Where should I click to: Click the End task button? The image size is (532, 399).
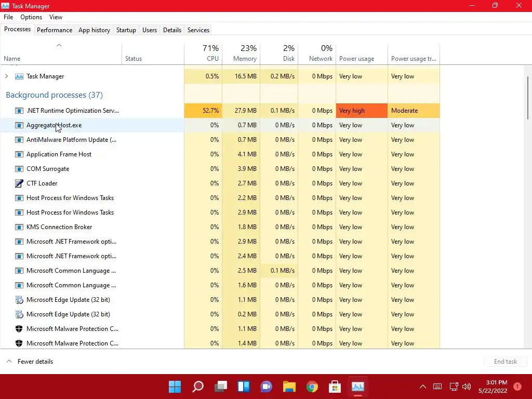506,362
